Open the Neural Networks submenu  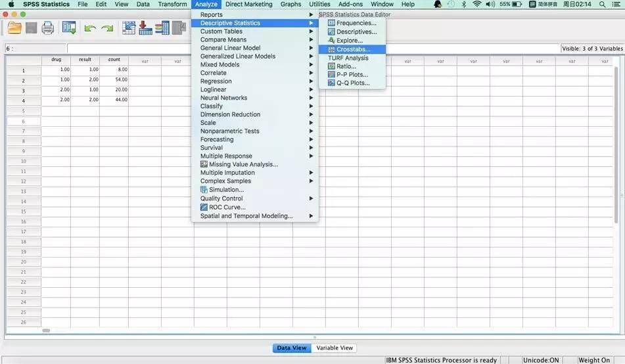coord(255,98)
